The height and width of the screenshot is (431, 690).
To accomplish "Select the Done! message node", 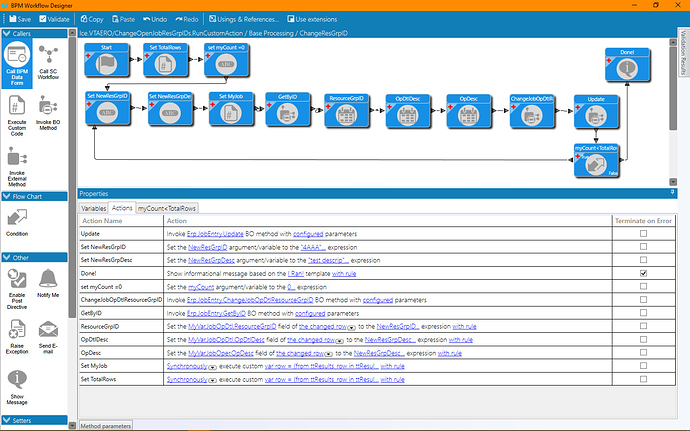I will point(628,65).
